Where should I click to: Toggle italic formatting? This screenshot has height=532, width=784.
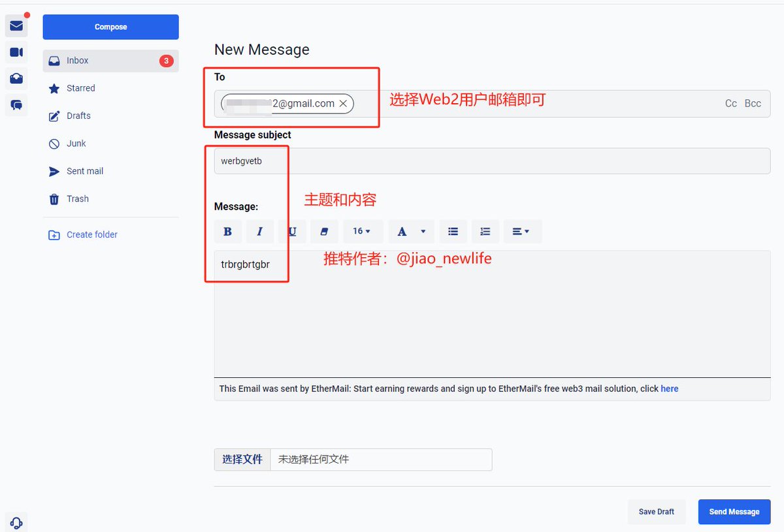click(259, 231)
